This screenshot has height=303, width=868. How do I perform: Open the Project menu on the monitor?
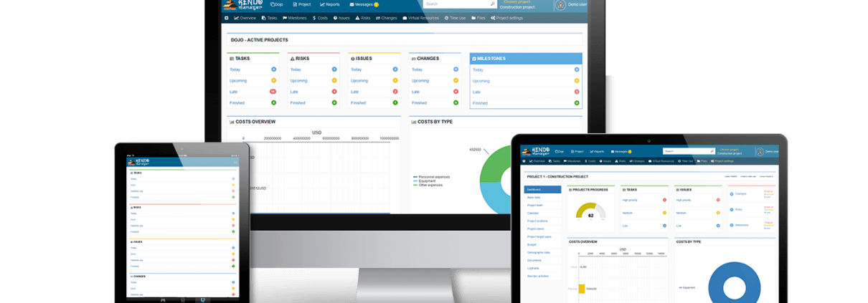[x=302, y=4]
